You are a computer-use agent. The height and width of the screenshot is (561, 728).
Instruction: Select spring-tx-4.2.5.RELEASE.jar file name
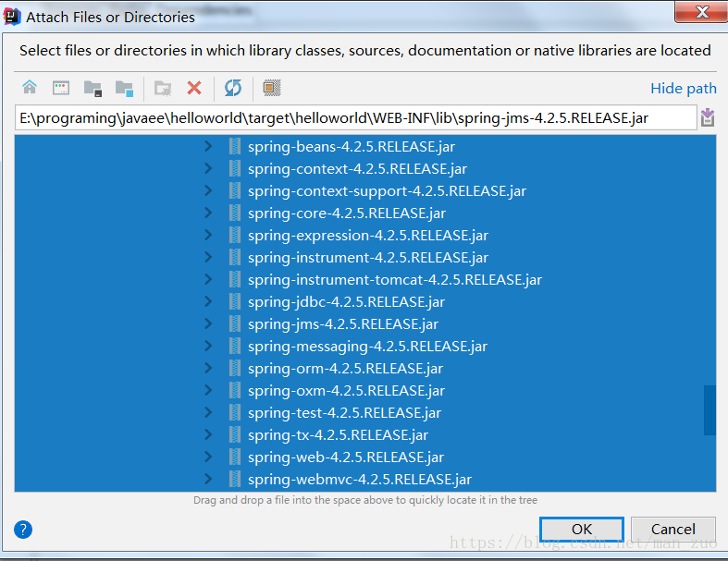pos(338,434)
